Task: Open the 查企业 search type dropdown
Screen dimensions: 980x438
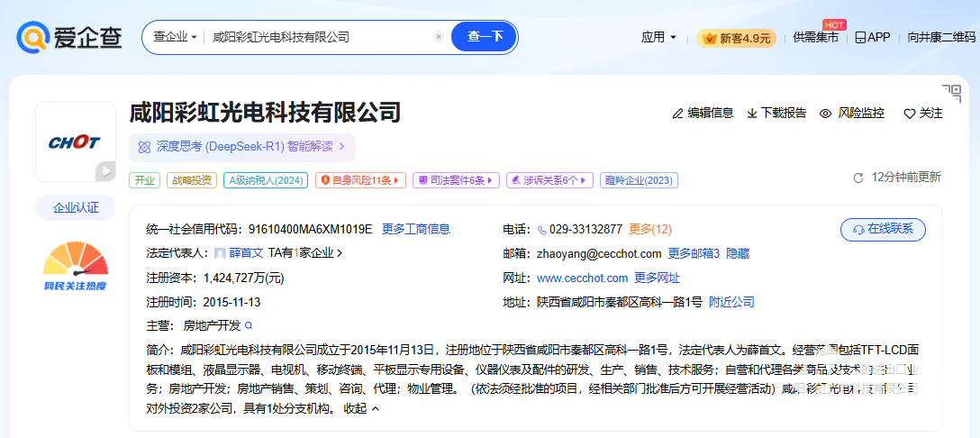Action: (175, 37)
